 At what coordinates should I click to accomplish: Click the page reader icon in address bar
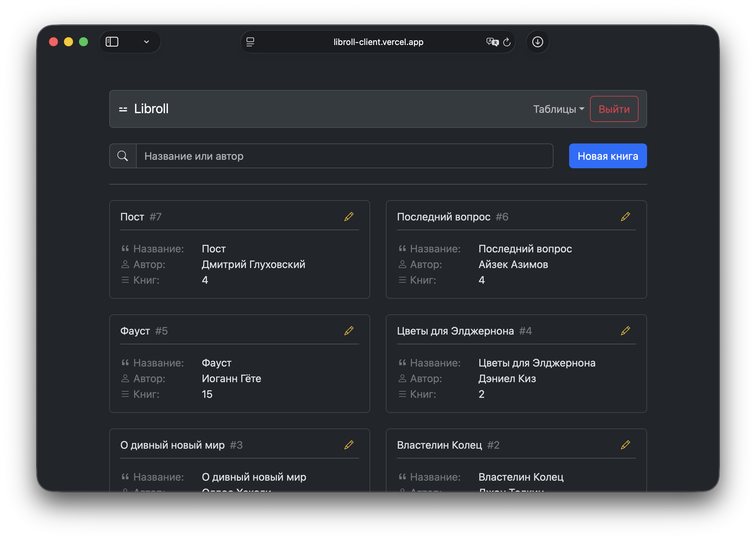click(x=250, y=42)
